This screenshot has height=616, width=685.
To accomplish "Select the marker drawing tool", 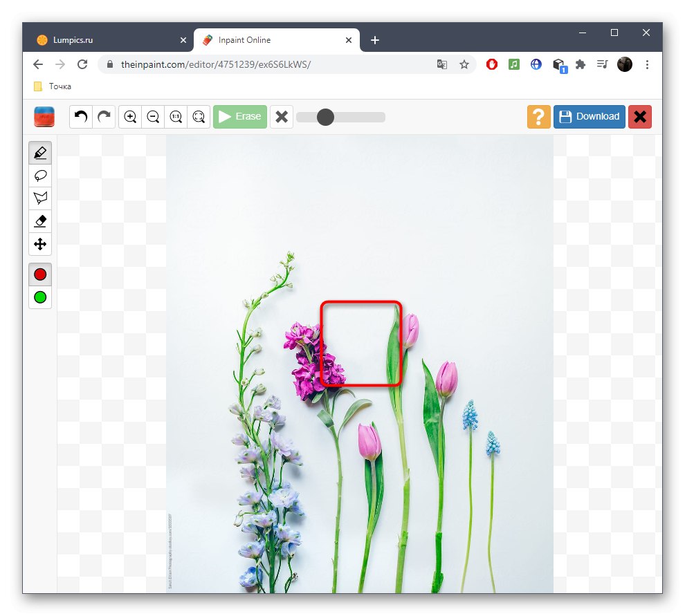I will [39, 152].
